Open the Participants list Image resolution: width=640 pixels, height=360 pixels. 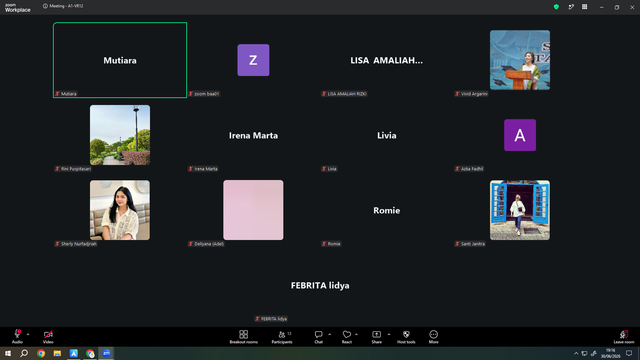[x=282, y=337]
